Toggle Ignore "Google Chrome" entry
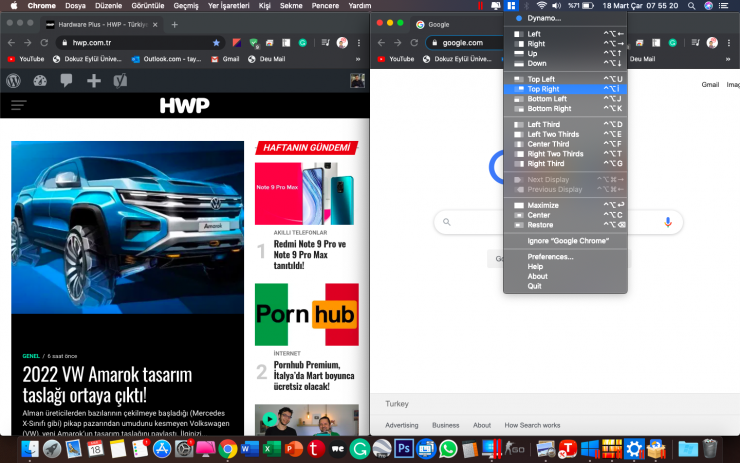 point(565,241)
